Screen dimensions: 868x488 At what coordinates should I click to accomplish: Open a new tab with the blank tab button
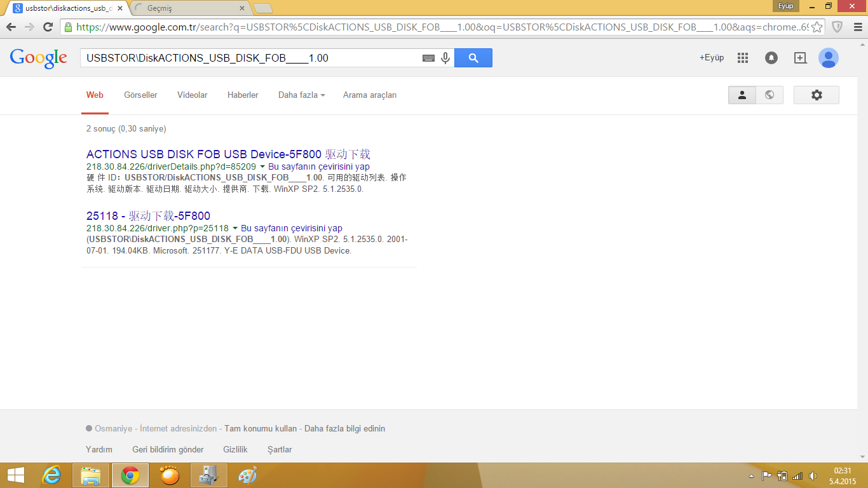(x=262, y=8)
